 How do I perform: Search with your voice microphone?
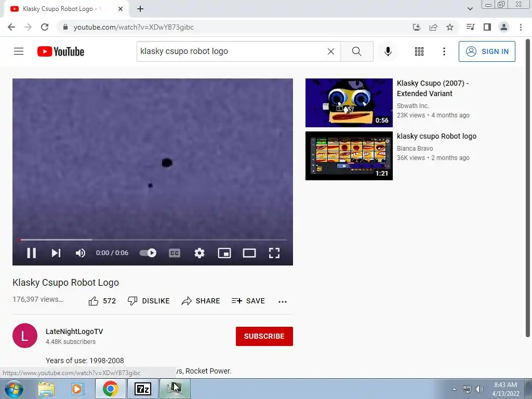(x=388, y=51)
